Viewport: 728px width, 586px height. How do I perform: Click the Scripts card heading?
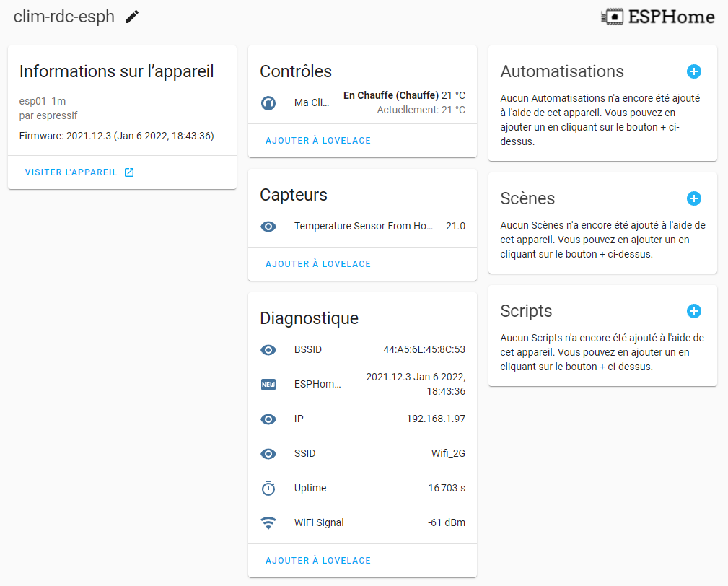pyautogui.click(x=526, y=311)
